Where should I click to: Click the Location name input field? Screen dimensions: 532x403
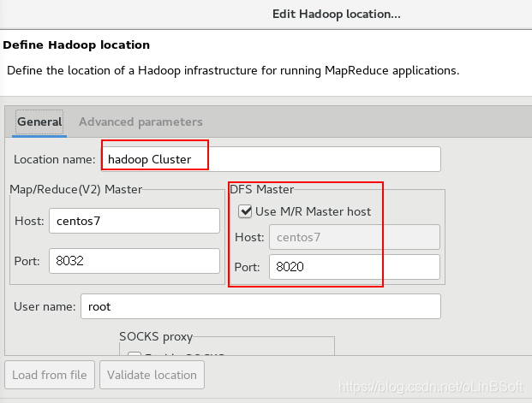click(x=271, y=159)
